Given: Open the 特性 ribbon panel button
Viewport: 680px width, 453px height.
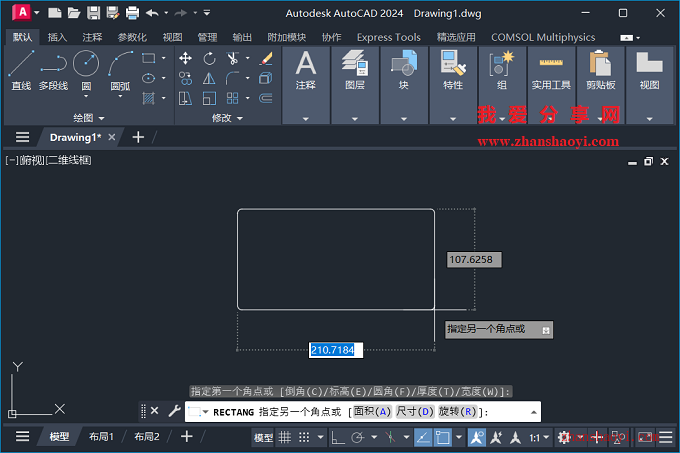Looking at the screenshot, I should [453, 72].
